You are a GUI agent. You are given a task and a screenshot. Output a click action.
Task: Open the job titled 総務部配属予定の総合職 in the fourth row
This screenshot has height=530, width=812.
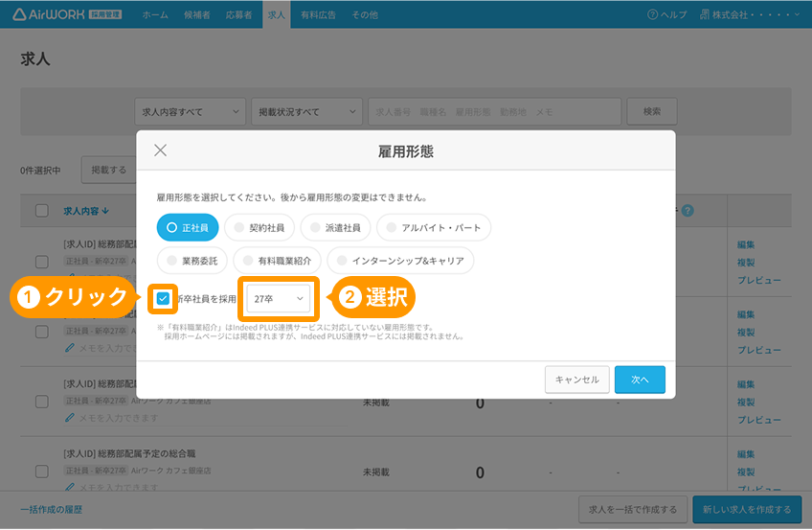tap(129, 454)
